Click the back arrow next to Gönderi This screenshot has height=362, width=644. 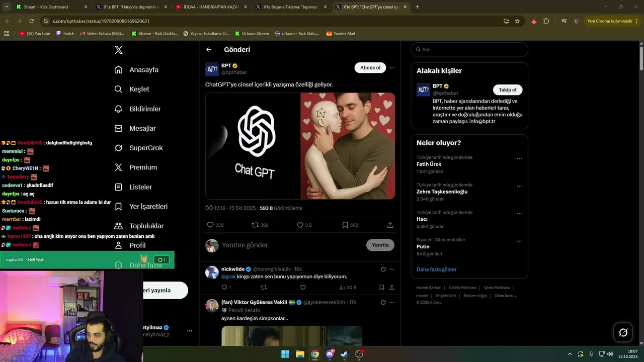209,50
